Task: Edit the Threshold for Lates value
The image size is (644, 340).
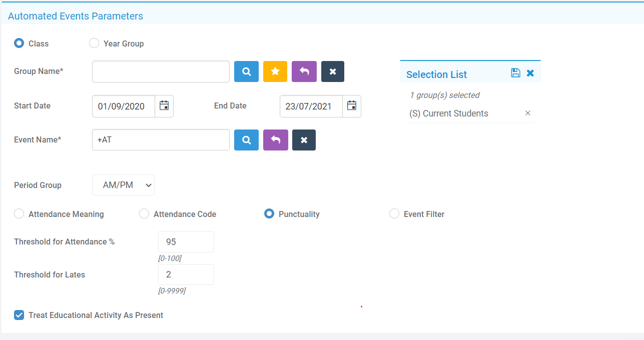Action: pyautogui.click(x=186, y=274)
